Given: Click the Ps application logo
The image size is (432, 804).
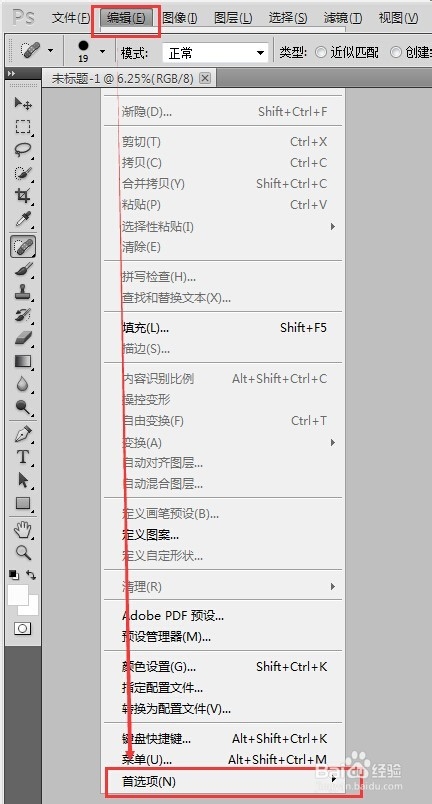Looking at the screenshot, I should click(23, 17).
